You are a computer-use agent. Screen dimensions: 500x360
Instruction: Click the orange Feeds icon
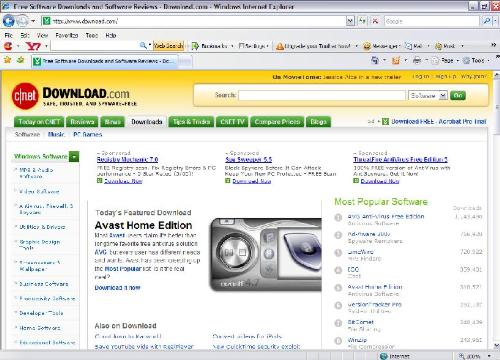[x=396, y=60]
